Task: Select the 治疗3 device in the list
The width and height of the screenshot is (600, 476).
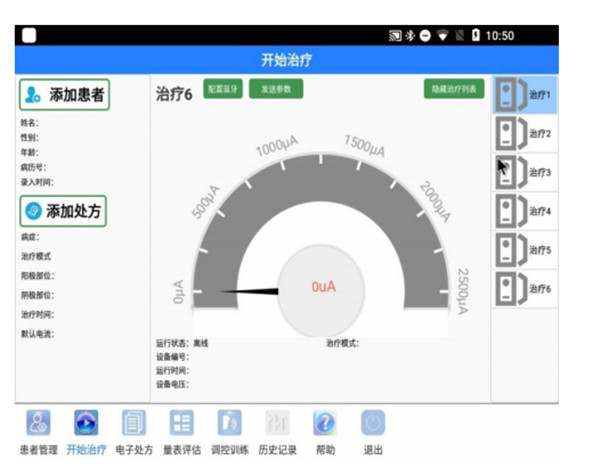Action: point(525,172)
